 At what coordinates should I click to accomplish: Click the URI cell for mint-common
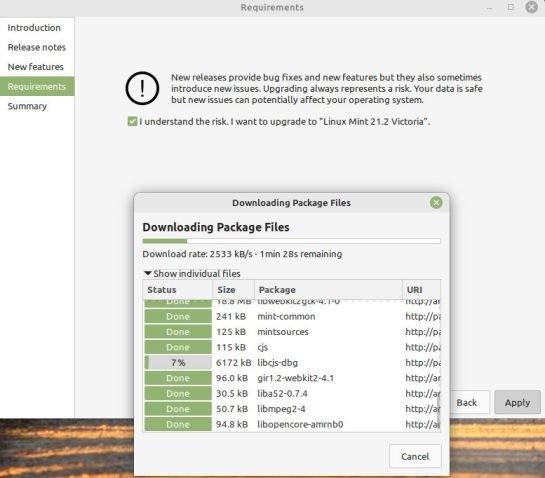coord(423,316)
